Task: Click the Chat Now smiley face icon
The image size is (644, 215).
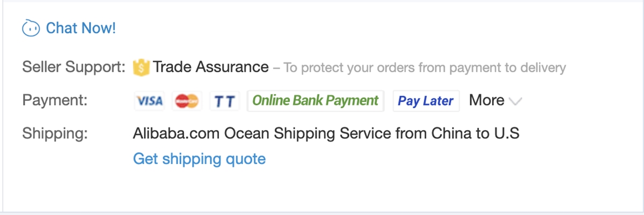Action: coord(31,28)
